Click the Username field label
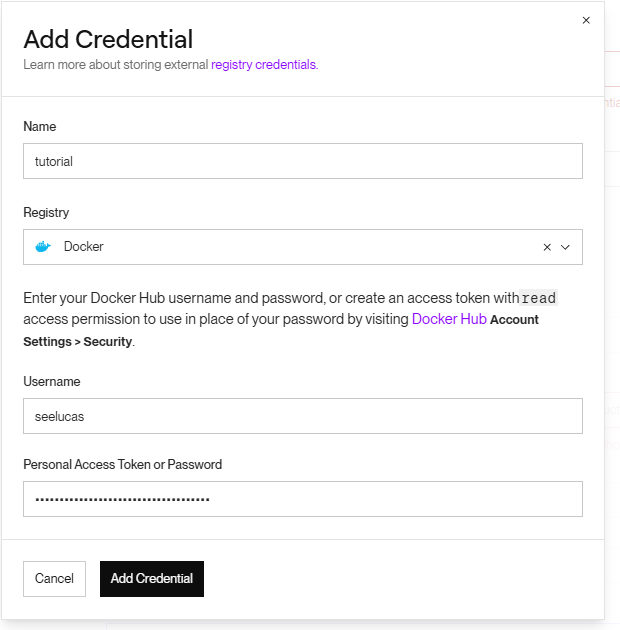 (x=52, y=382)
